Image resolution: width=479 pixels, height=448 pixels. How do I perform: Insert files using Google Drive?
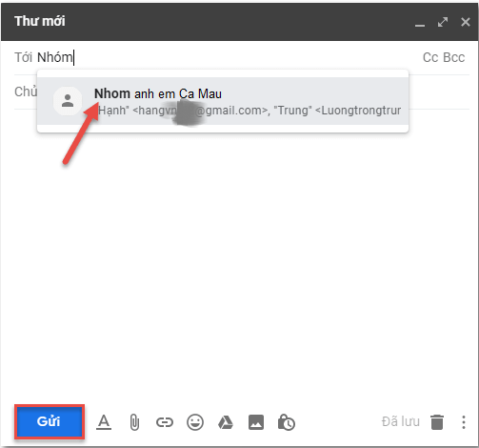[226, 422]
